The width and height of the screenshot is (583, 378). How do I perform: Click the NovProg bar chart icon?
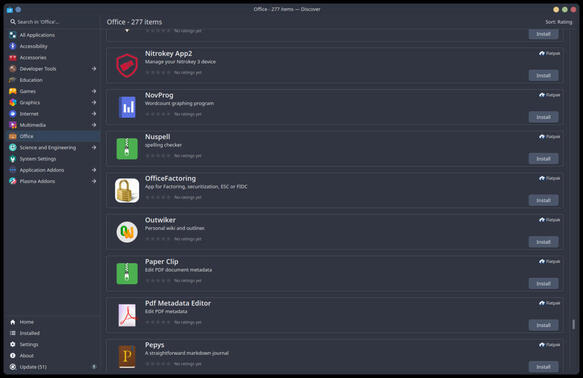(127, 107)
